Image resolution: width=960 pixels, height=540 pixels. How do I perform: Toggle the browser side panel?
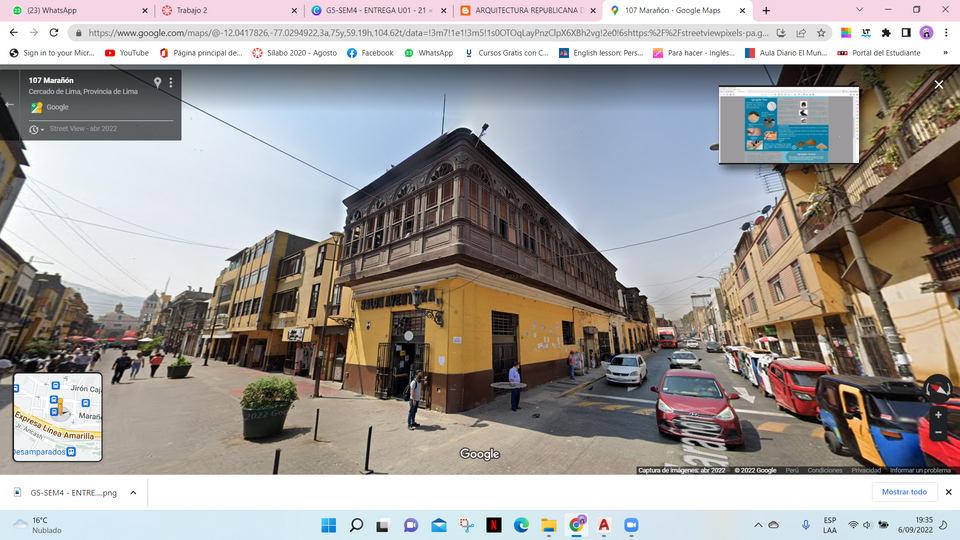(x=906, y=32)
